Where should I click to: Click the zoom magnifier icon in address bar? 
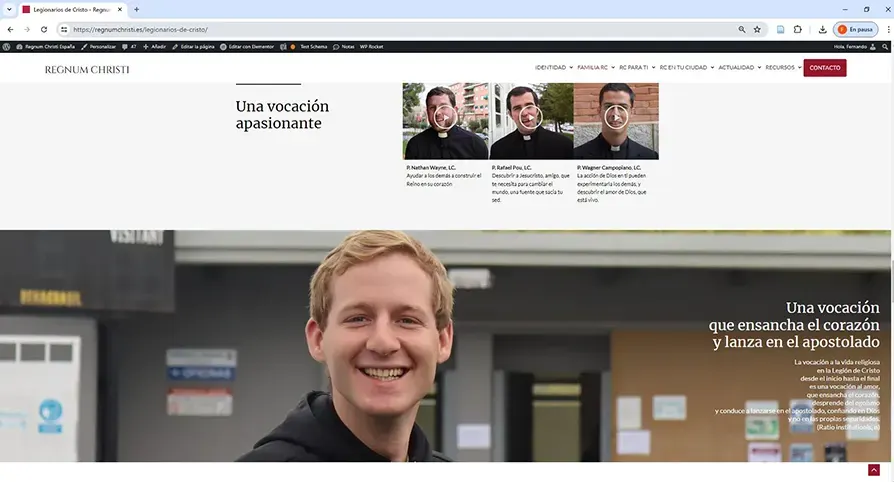[742, 29]
